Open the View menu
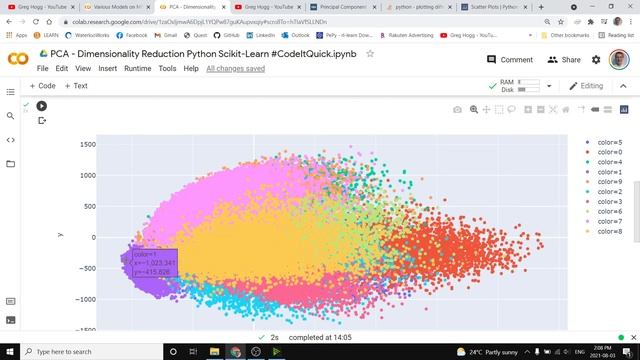The width and height of the screenshot is (640, 360). point(83,69)
